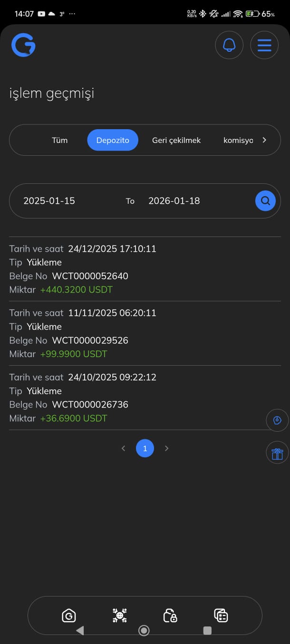Select page 1 in pagination

(x=145, y=448)
